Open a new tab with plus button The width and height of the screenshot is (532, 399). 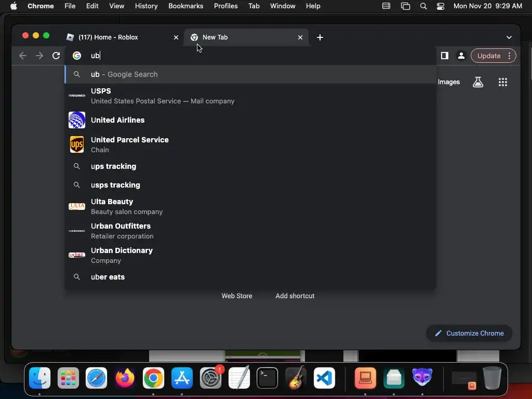coord(320,37)
